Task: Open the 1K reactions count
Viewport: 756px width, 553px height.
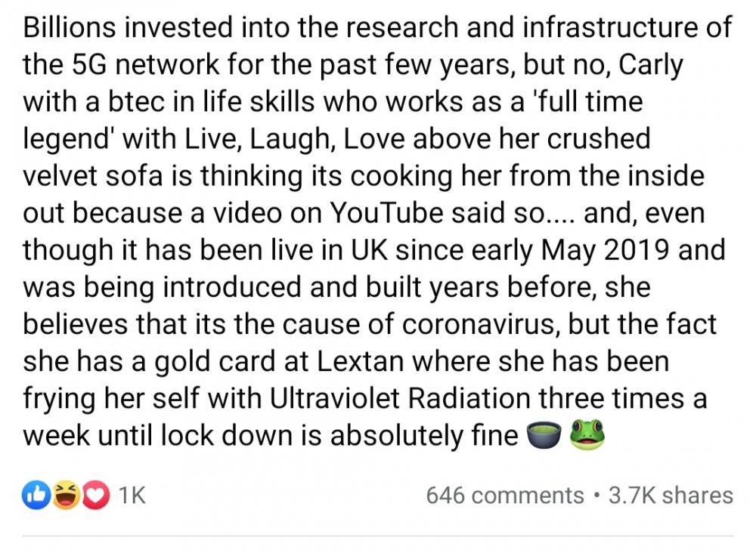Action: 132,495
